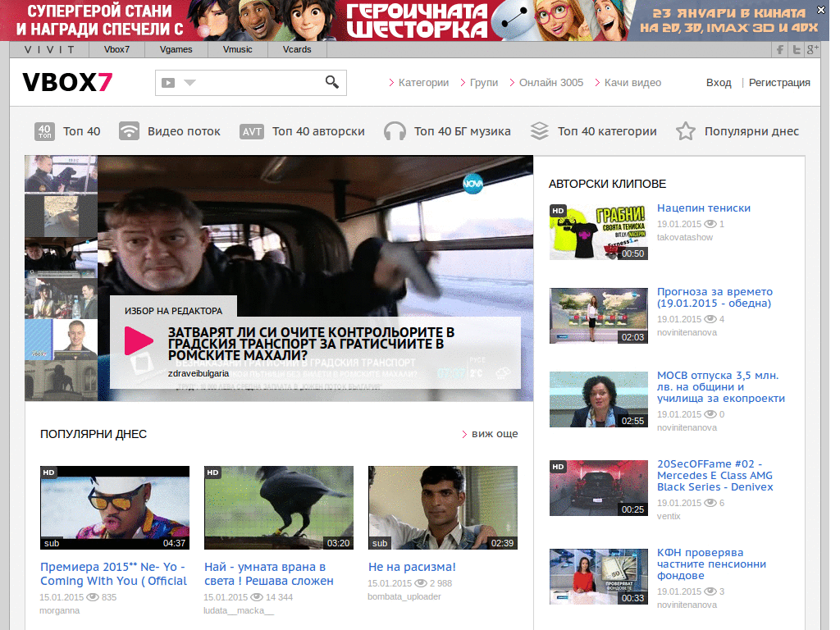Open Не на расизма video thumbnail
Screen dimensions: 840x630
[x=443, y=507]
